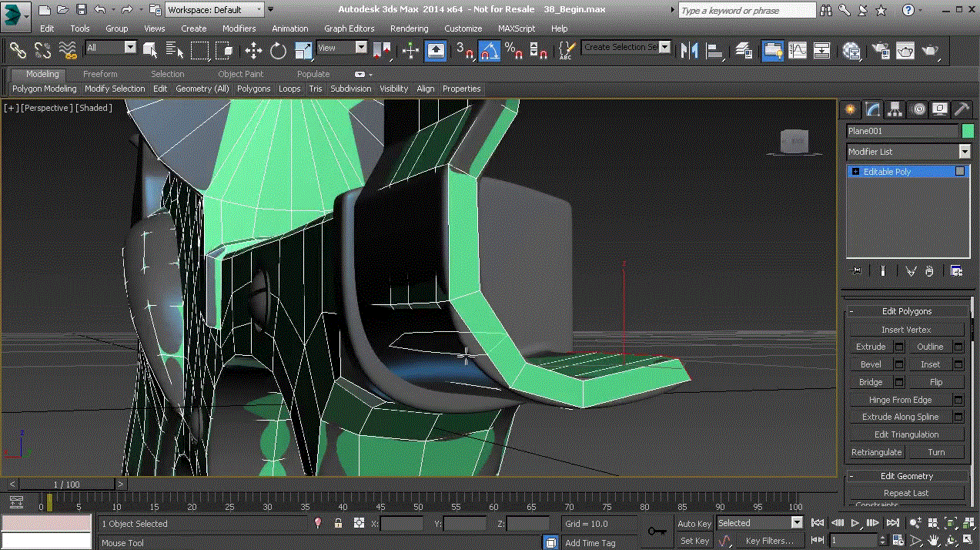The width and height of the screenshot is (980, 550).
Task: Toggle the Spinner Snap button
Action: 540,51
